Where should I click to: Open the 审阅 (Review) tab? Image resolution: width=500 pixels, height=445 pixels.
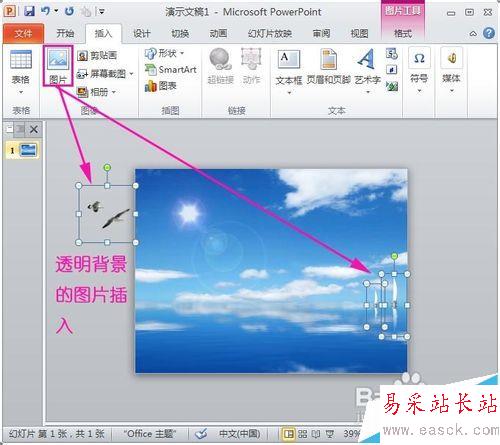click(321, 33)
